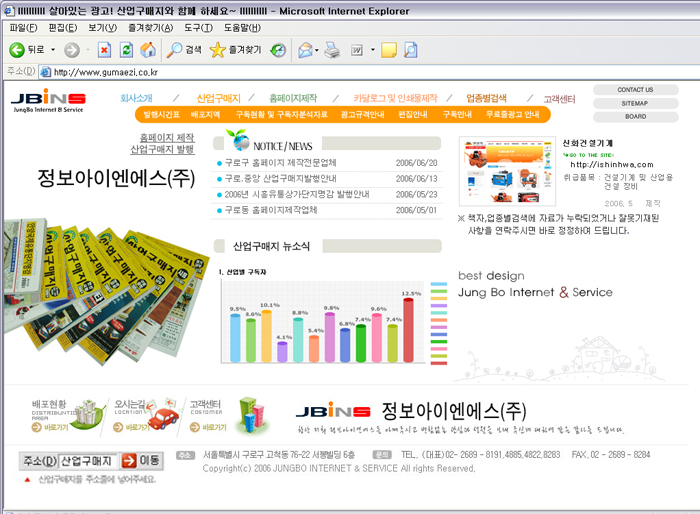Select the 산업구매지 navigation tab

tap(218, 98)
